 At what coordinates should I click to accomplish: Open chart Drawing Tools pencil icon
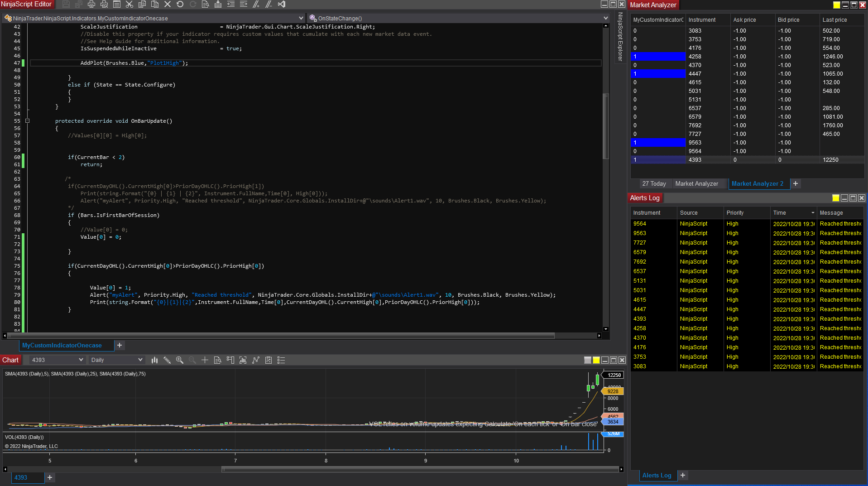(x=167, y=360)
